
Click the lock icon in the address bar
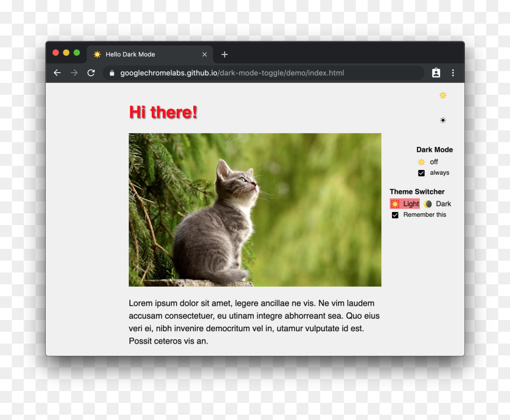(112, 73)
